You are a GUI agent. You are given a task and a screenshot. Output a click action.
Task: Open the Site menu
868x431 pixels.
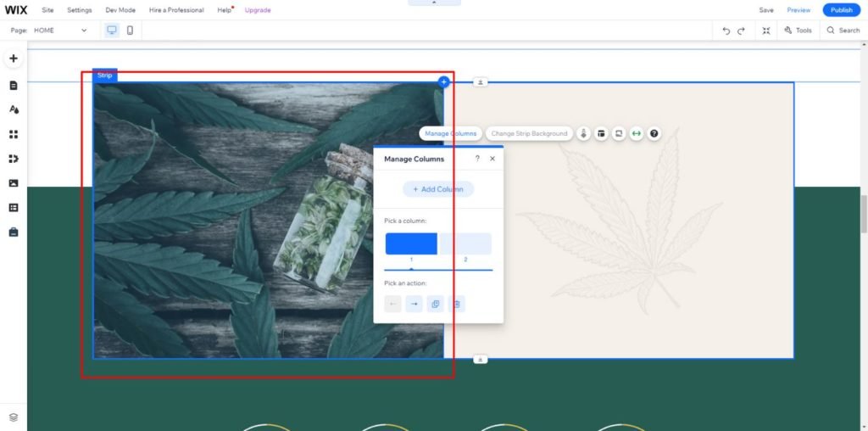[x=47, y=10]
